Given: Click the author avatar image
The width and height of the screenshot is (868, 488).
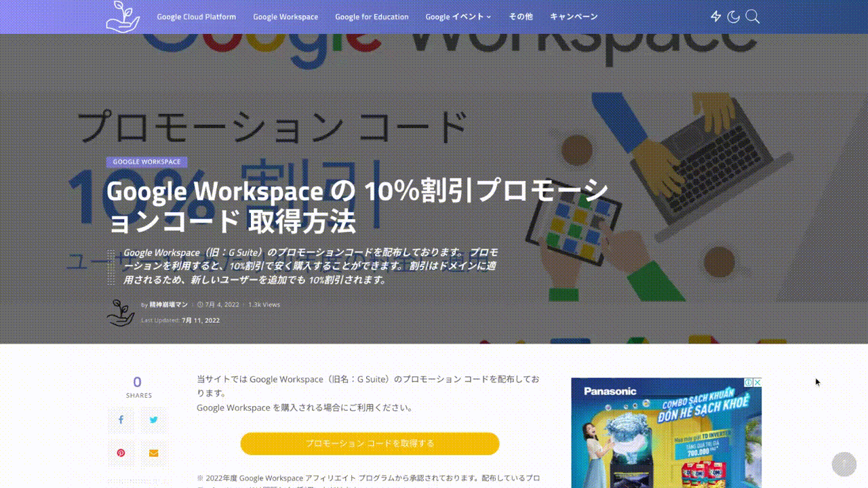Looking at the screenshot, I should point(121,312).
